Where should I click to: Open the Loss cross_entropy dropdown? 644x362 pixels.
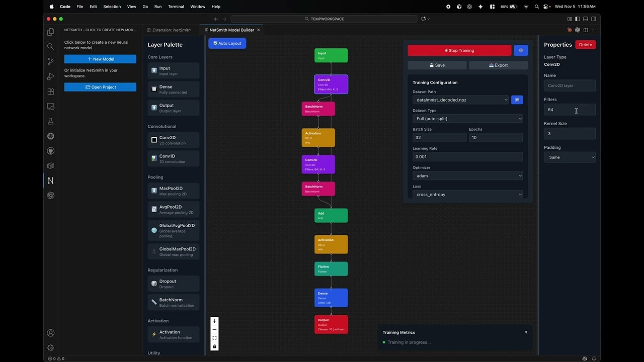(x=467, y=195)
